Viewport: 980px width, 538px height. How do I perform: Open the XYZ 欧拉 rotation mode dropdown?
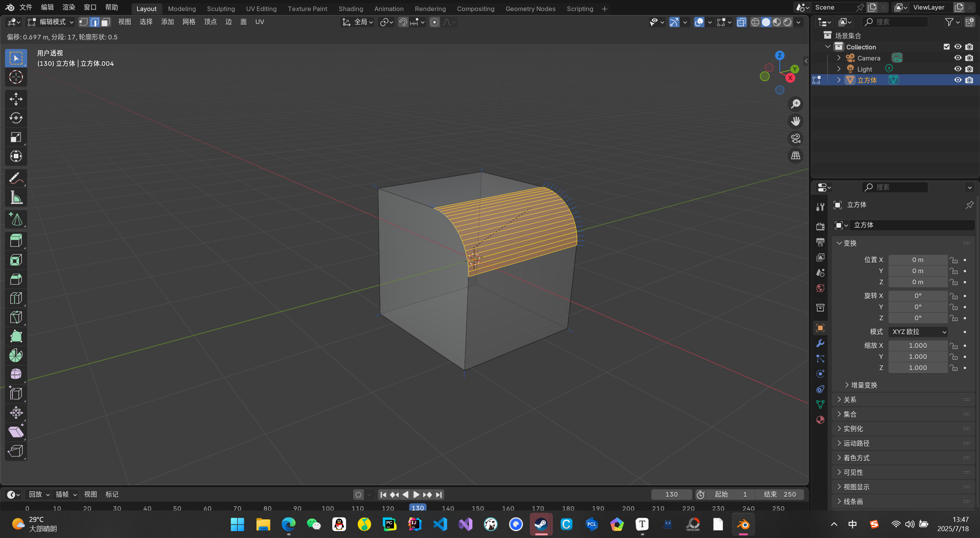(x=918, y=332)
